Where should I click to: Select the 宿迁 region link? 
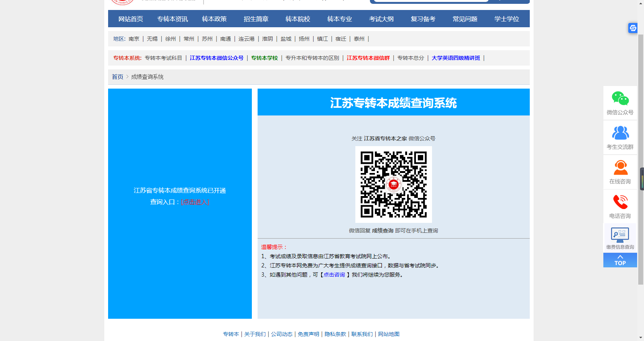point(341,39)
